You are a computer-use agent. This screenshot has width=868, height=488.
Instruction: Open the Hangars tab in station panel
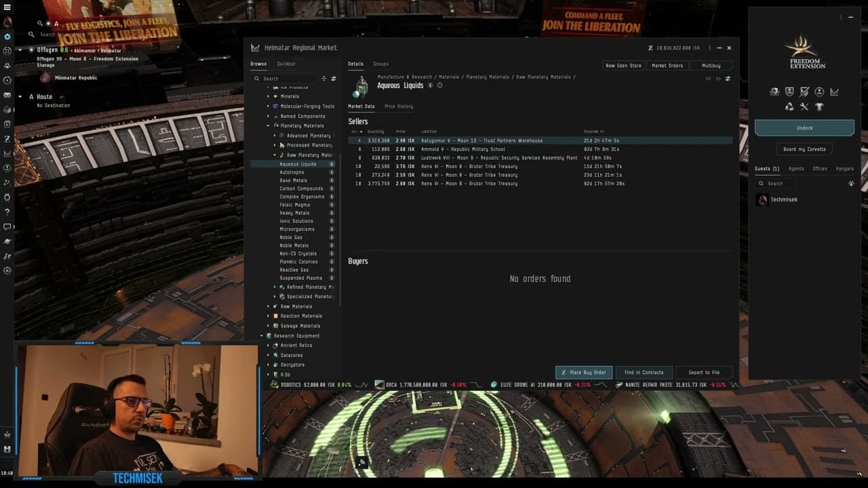[845, 169]
